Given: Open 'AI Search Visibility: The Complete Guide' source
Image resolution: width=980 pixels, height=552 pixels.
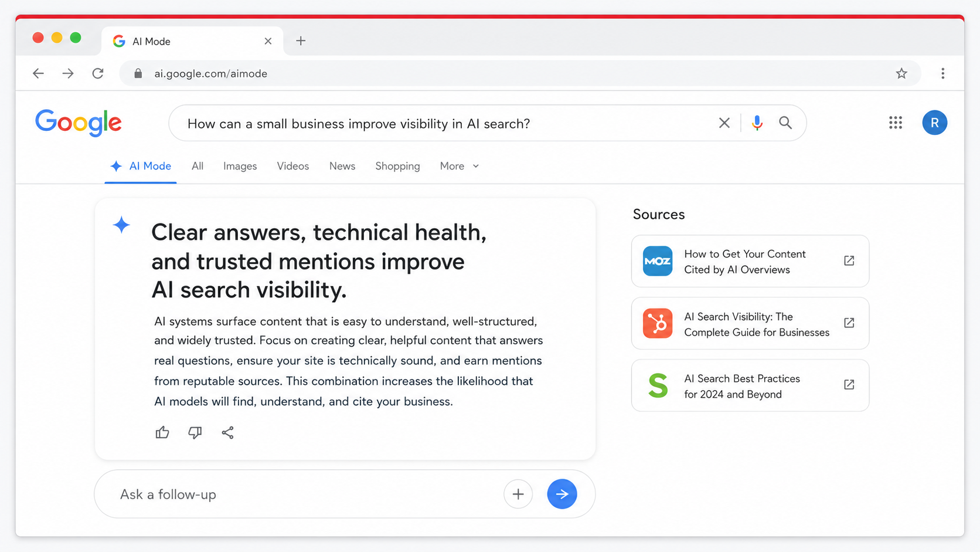Looking at the screenshot, I should 750,323.
